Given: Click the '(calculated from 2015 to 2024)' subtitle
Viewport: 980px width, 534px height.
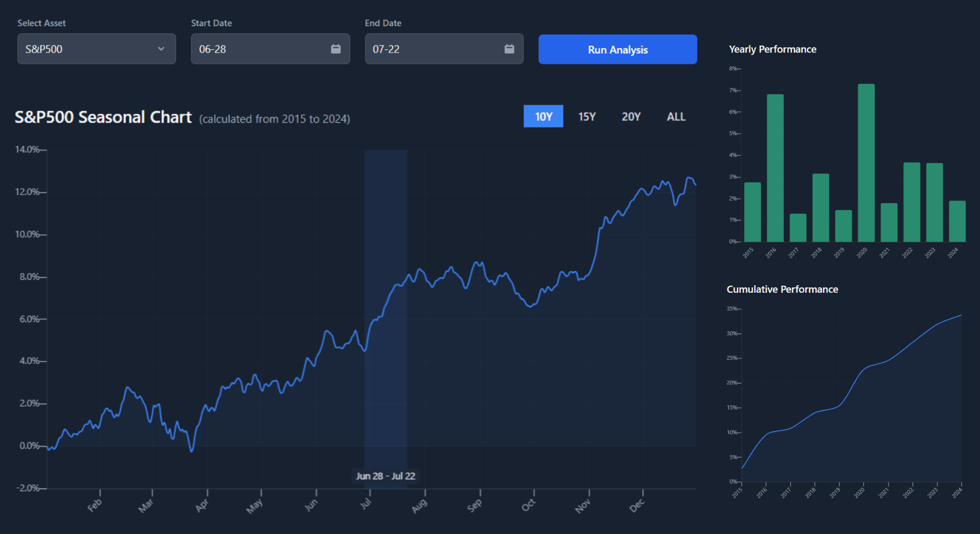Looking at the screenshot, I should [274, 119].
